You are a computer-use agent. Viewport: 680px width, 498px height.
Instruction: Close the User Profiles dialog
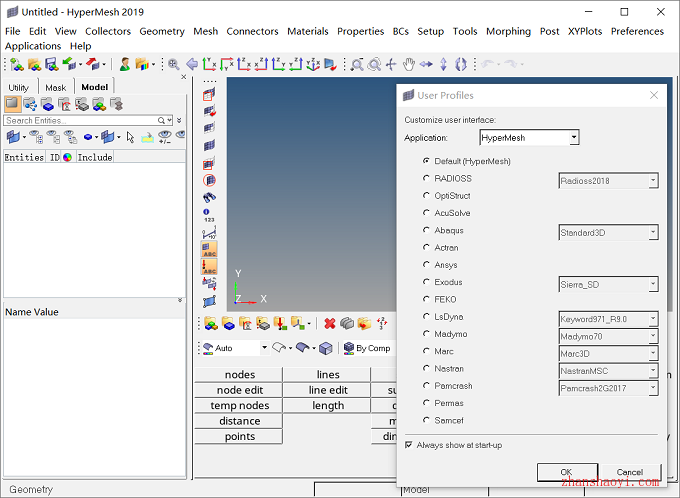[654, 95]
